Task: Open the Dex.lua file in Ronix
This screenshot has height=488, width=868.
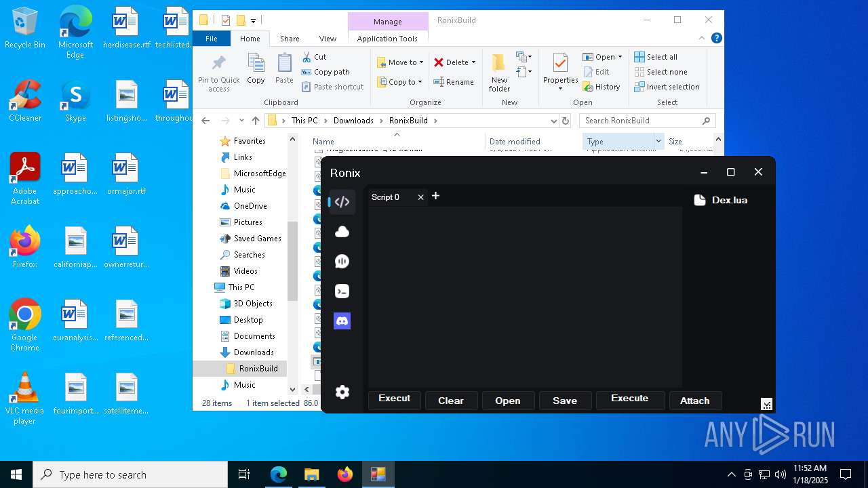Action: [x=721, y=200]
